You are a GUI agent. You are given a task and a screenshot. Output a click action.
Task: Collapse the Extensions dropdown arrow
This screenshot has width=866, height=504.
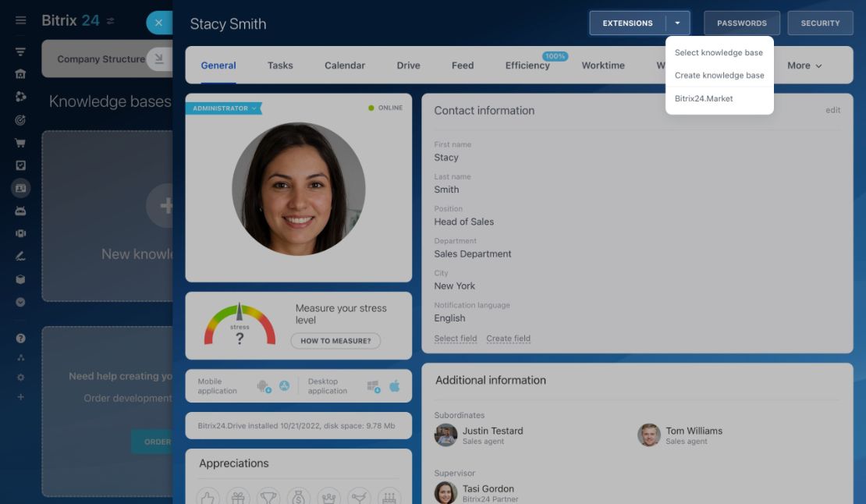coord(678,23)
